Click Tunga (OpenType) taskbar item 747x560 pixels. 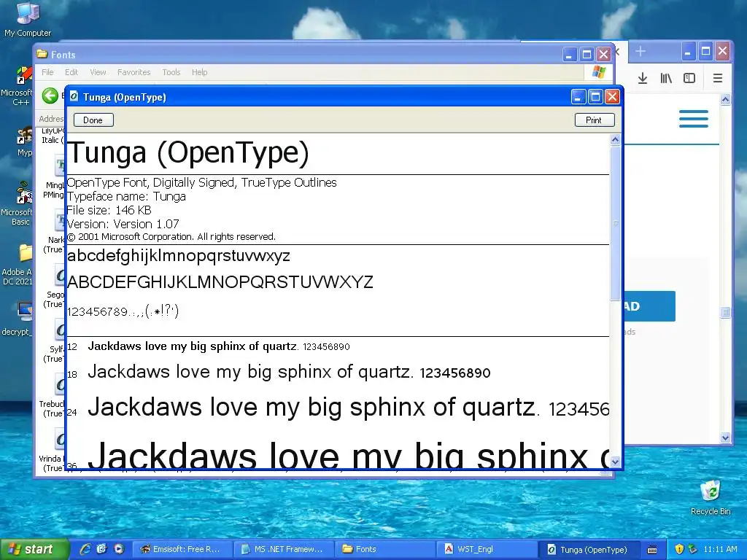point(589,549)
